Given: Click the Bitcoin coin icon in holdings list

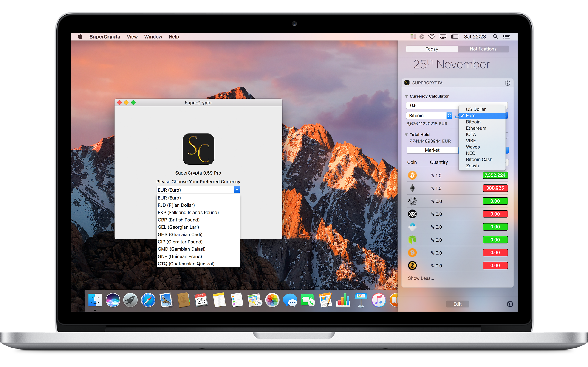Looking at the screenshot, I should coord(412,175).
